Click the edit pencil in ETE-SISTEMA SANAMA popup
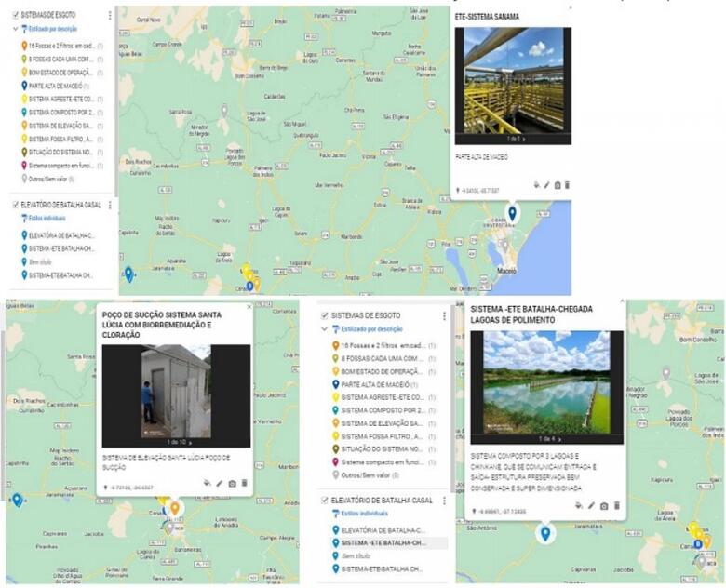Screen dimensions: 726x588 point(546,185)
